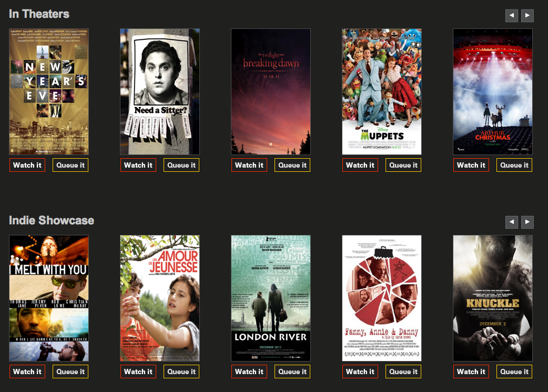Viewport: 548px width, 392px height.
Task: Click Watch it under Fanny, Annie & Danny
Action: [360, 372]
